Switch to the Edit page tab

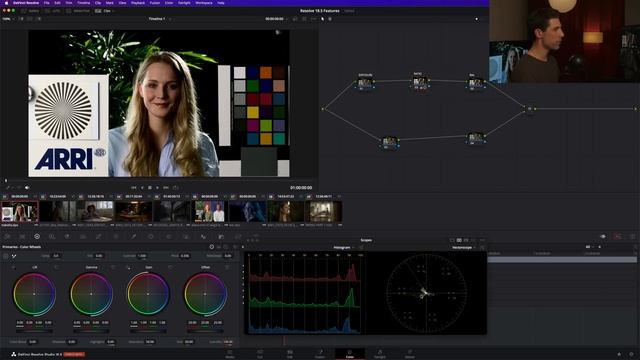290,354
